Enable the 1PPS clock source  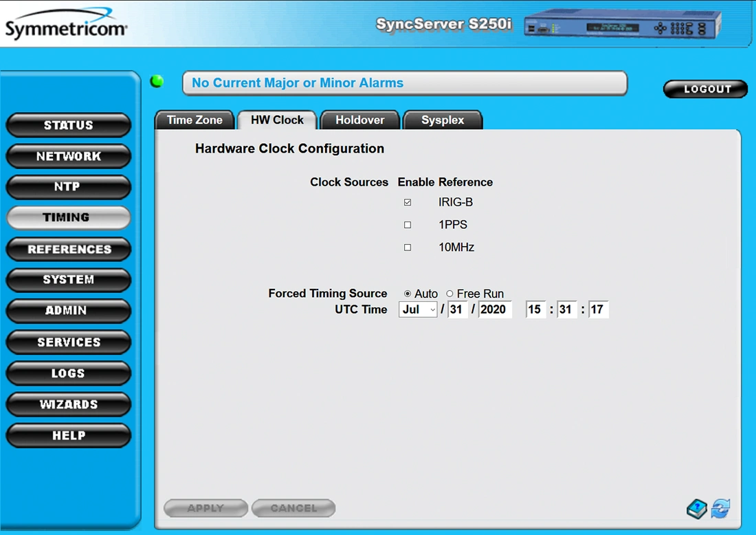click(408, 225)
